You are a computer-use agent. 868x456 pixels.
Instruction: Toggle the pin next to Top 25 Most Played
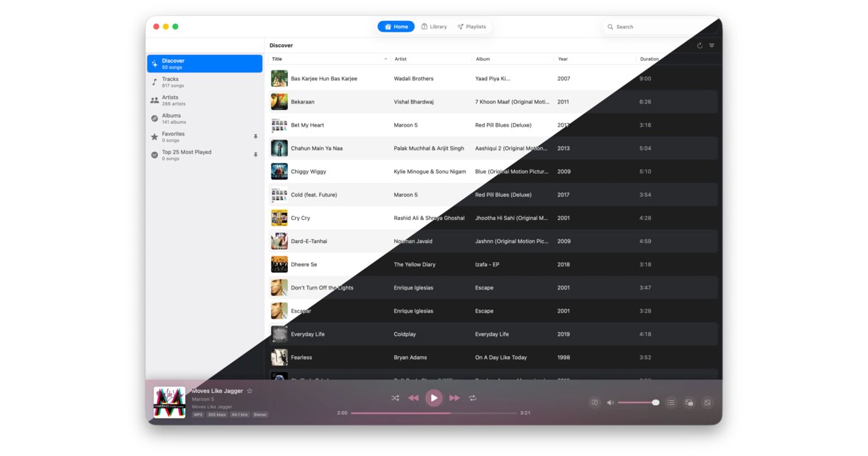pyautogui.click(x=255, y=155)
